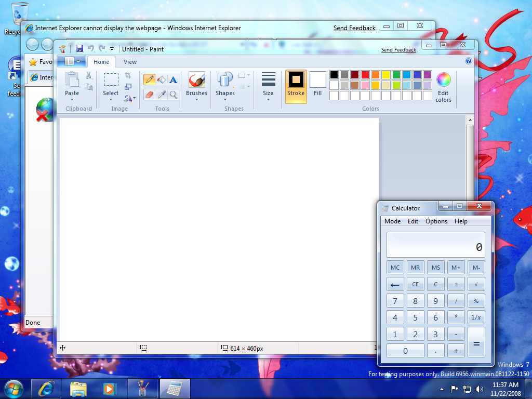
Task: Click Send Feedback link in Paint
Action: coord(398,50)
